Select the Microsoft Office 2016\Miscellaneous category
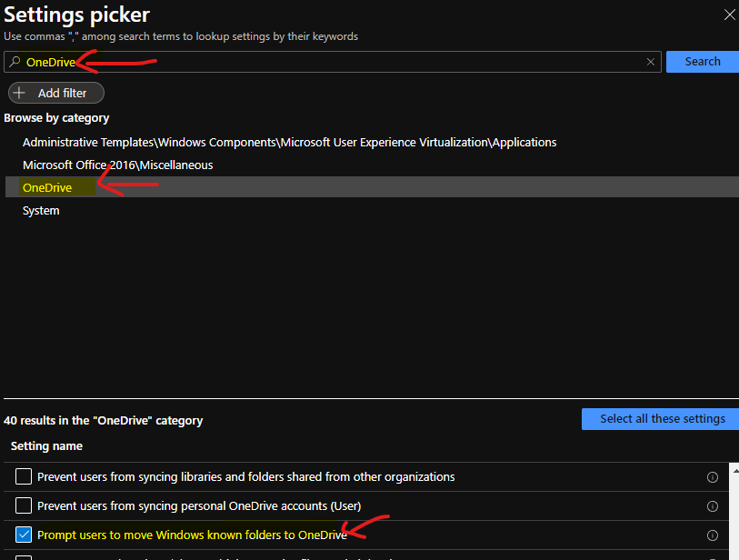 pyautogui.click(x=118, y=165)
